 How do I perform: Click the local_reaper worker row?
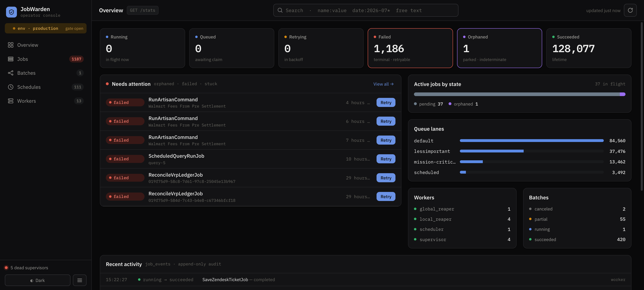coord(462,219)
